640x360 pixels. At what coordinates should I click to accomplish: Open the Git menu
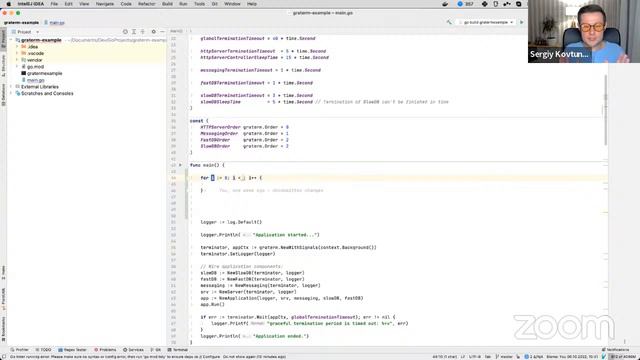(x=215, y=4)
